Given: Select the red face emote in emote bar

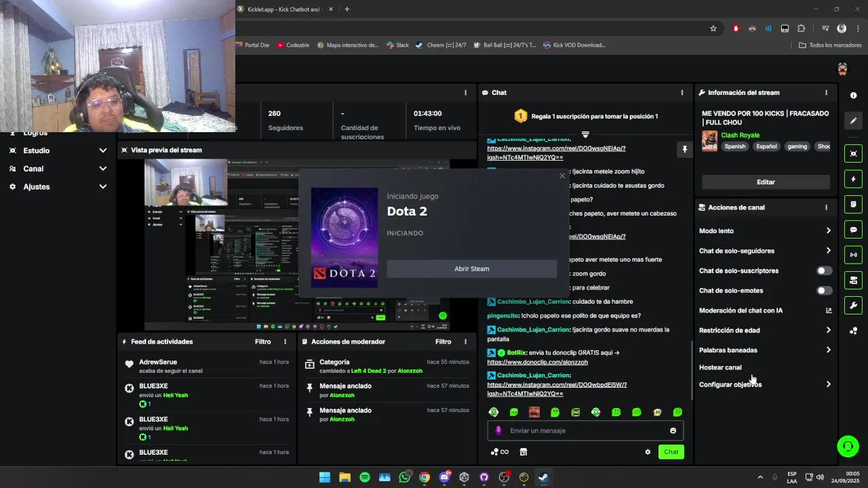Looking at the screenshot, I should (534, 412).
